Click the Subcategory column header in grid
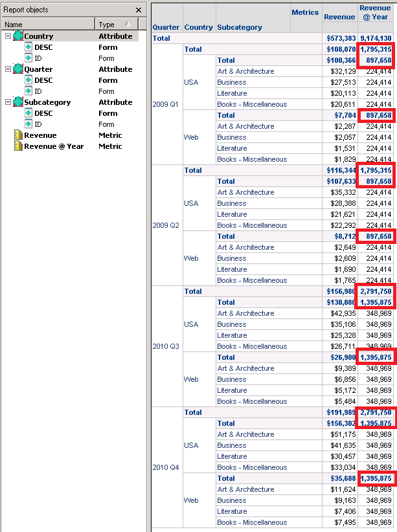 click(240, 27)
